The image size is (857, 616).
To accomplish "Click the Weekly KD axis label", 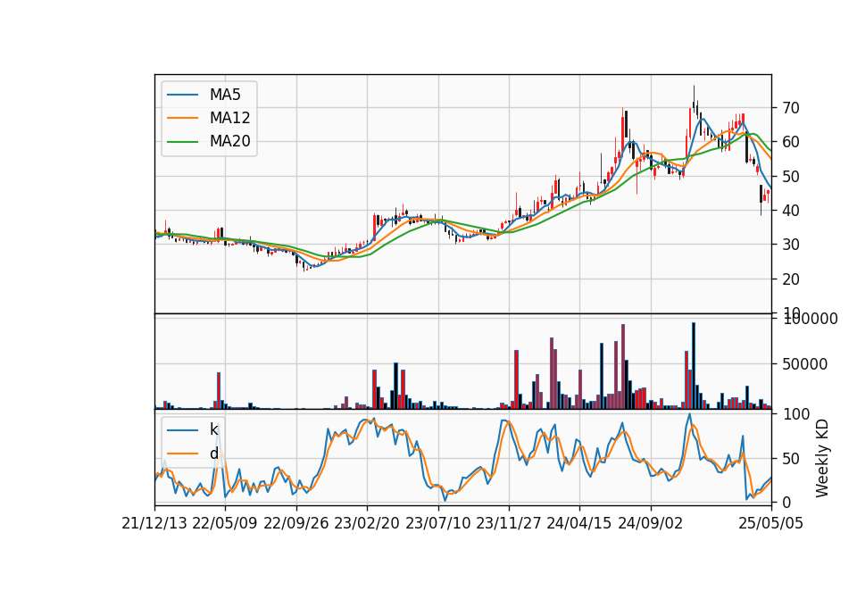I will [822, 459].
